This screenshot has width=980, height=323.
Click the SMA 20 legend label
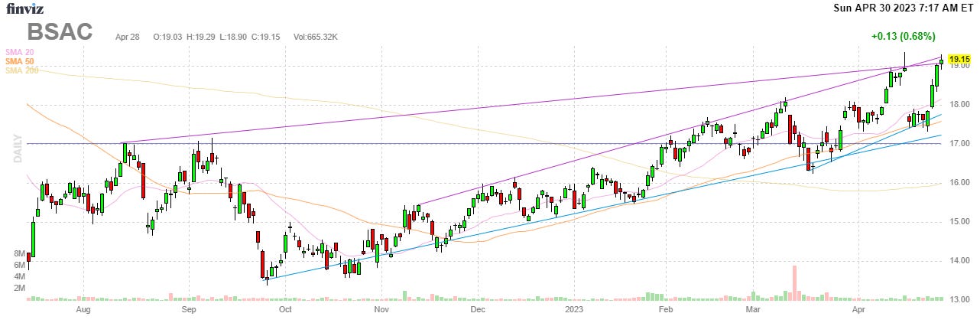[x=19, y=52]
